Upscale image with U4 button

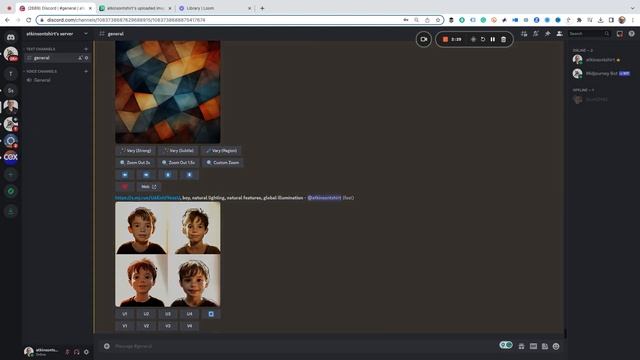click(189, 314)
